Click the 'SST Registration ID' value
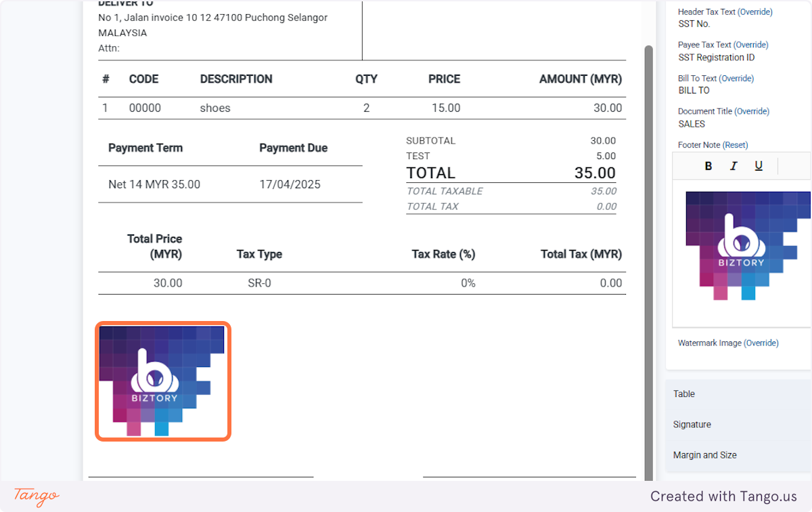The height and width of the screenshot is (512, 812). (x=717, y=58)
